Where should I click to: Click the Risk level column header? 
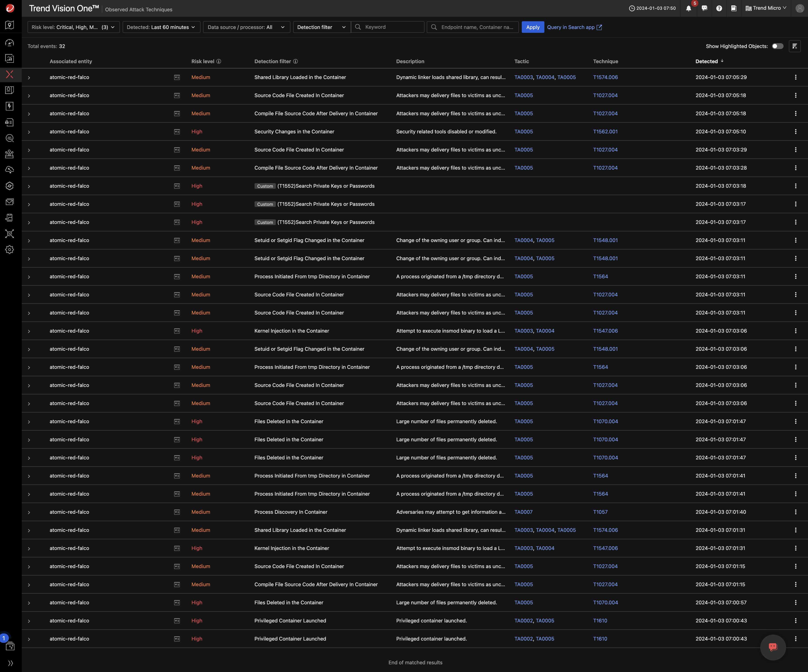point(203,62)
